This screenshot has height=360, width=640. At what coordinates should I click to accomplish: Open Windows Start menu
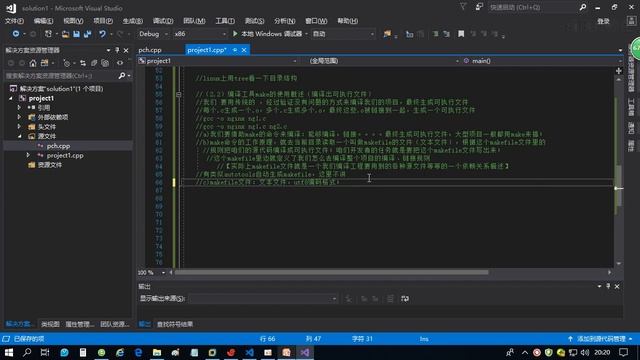click(x=9, y=352)
